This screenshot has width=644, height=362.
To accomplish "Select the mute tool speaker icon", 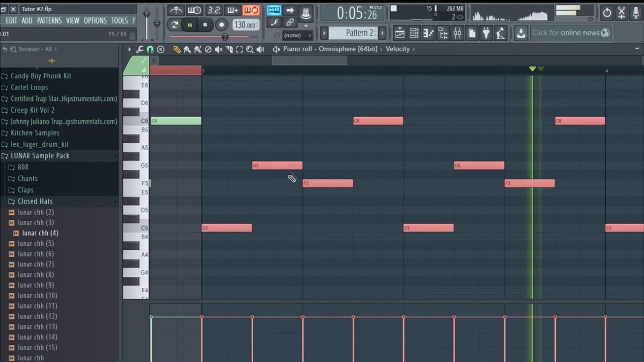I will pos(218,49).
